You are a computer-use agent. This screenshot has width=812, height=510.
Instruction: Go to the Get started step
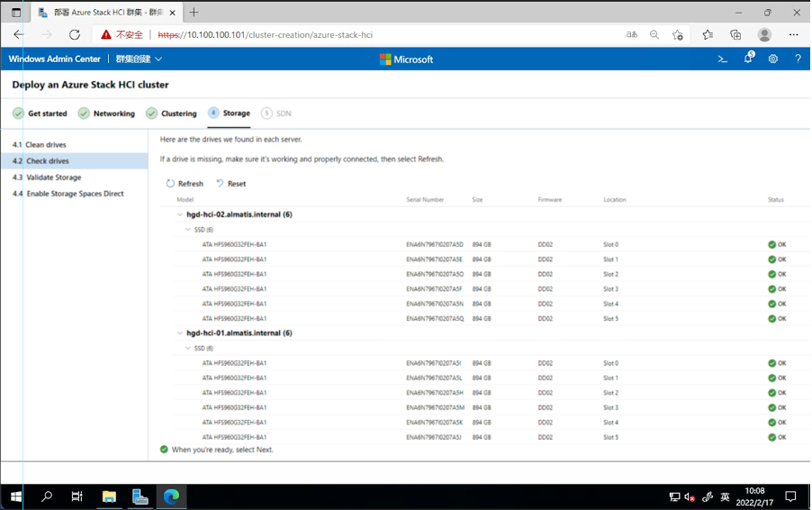(x=40, y=114)
